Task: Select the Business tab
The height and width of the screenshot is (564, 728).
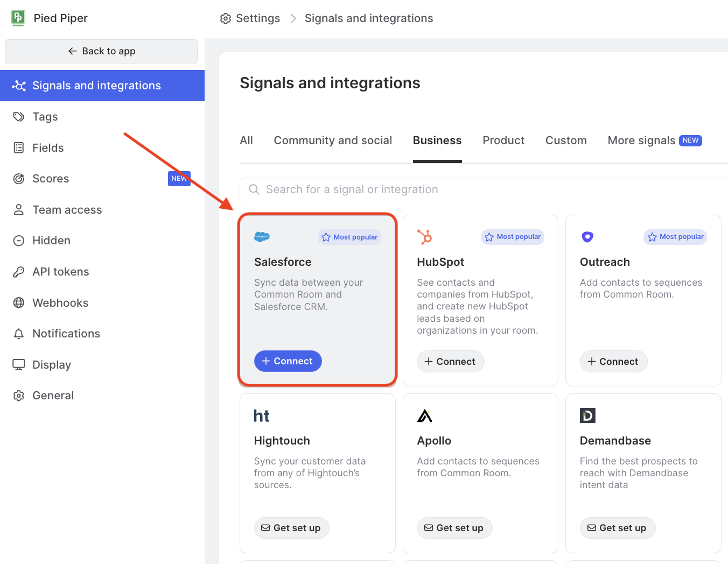Action: coord(437,140)
